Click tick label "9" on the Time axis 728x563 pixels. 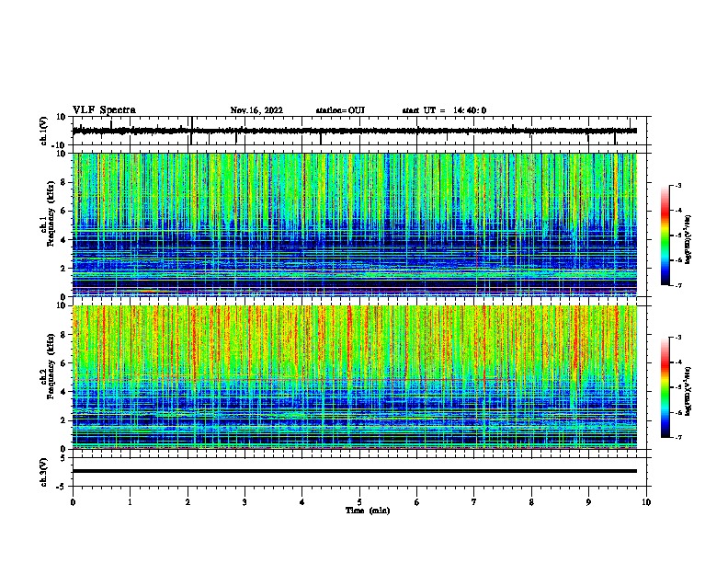pos(588,502)
